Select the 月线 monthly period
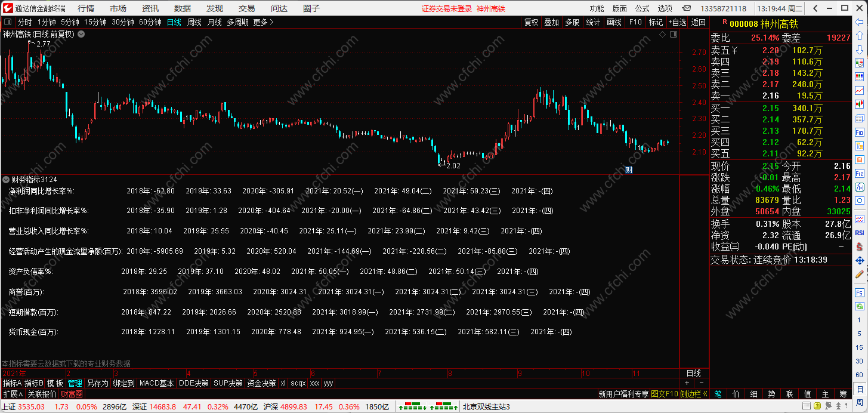Viewport: 868px width, 413px height. coord(215,22)
